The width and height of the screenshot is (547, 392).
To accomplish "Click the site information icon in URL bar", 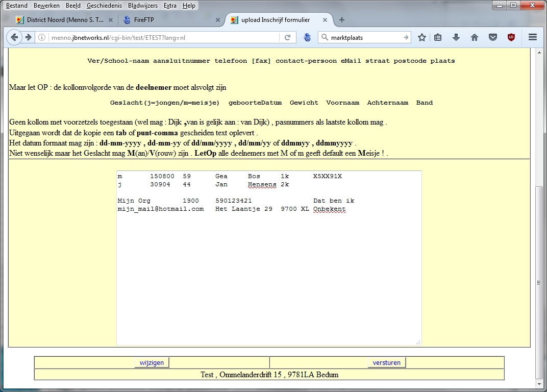I will [x=42, y=37].
